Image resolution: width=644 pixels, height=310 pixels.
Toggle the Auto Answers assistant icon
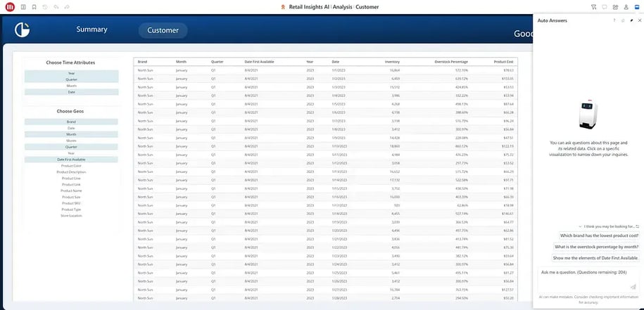(x=636, y=7)
